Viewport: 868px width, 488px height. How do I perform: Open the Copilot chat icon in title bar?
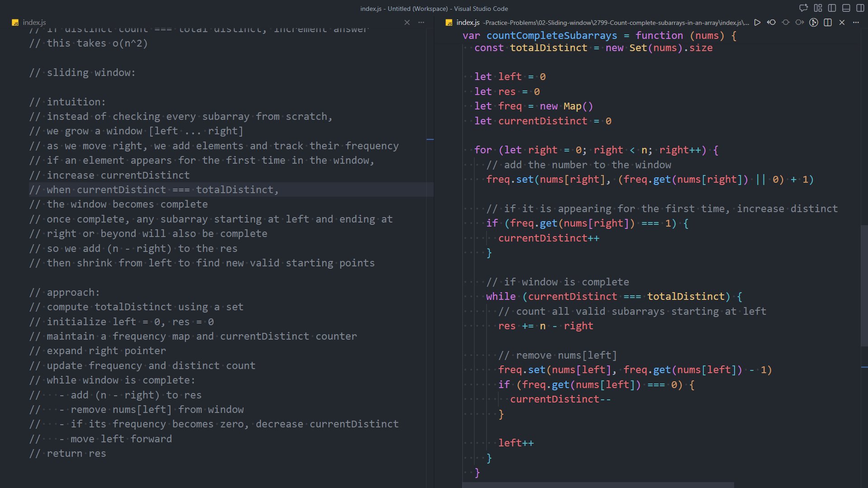pos(803,8)
